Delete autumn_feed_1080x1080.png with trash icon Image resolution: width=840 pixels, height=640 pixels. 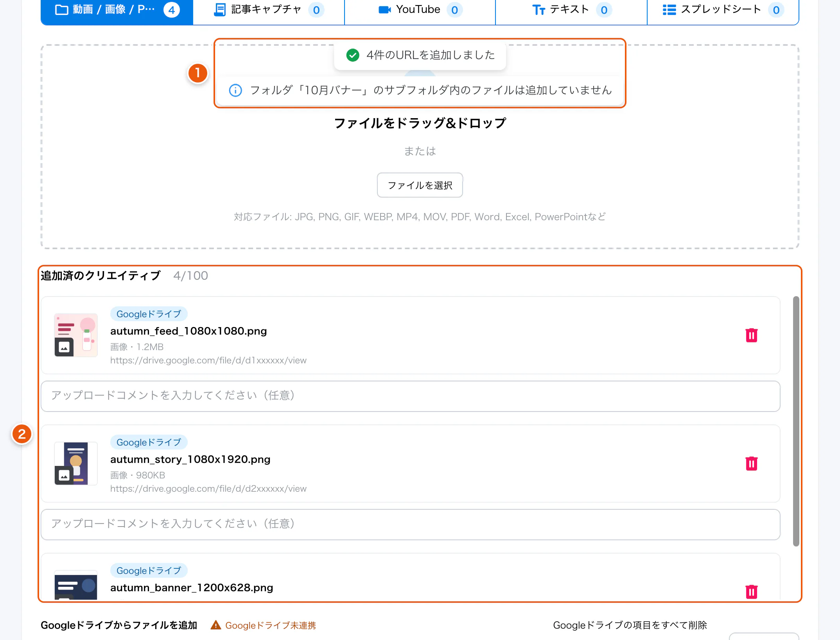tap(751, 335)
